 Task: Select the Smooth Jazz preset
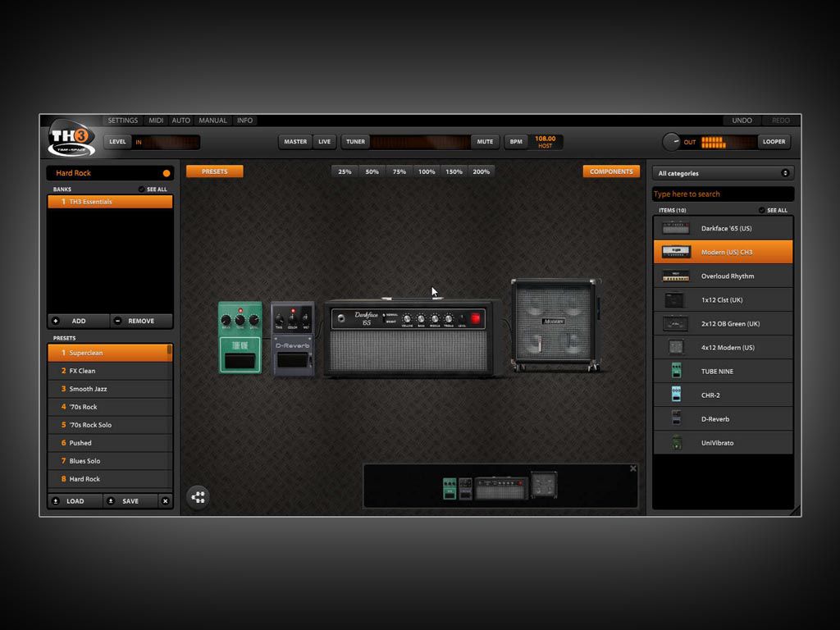tap(110, 389)
